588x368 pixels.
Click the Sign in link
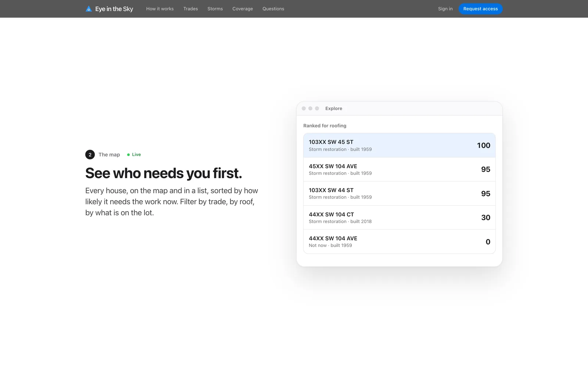(x=445, y=9)
